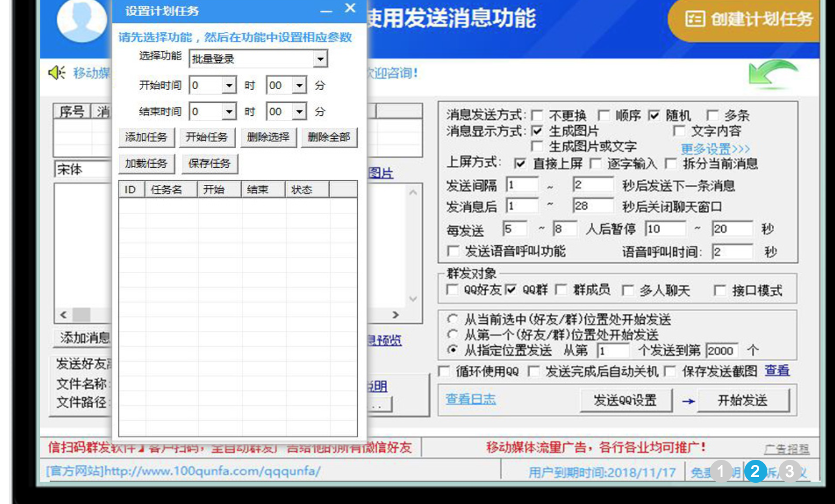Toggle the QQ好友 recipient checkbox
The image size is (835, 504).
click(x=453, y=290)
